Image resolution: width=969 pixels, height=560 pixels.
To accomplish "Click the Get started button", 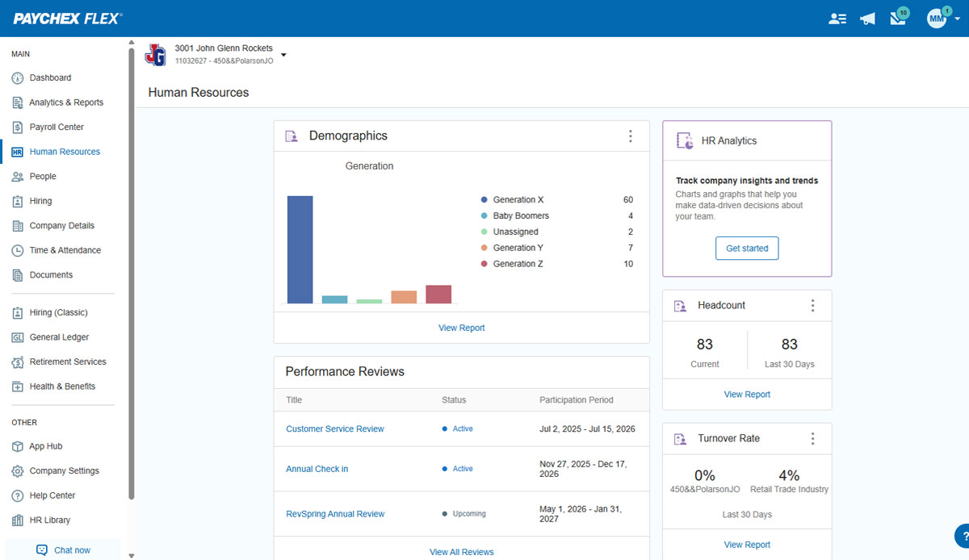I will point(747,249).
